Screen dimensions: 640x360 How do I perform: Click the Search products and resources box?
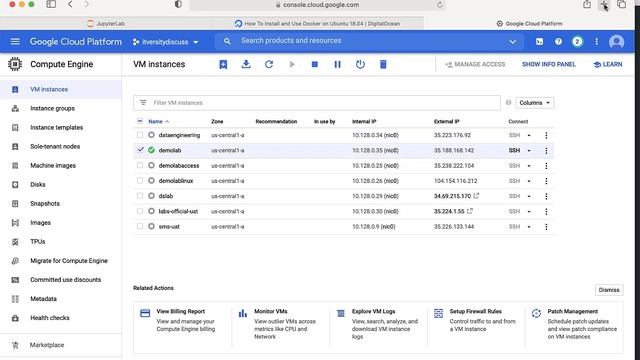369,41
